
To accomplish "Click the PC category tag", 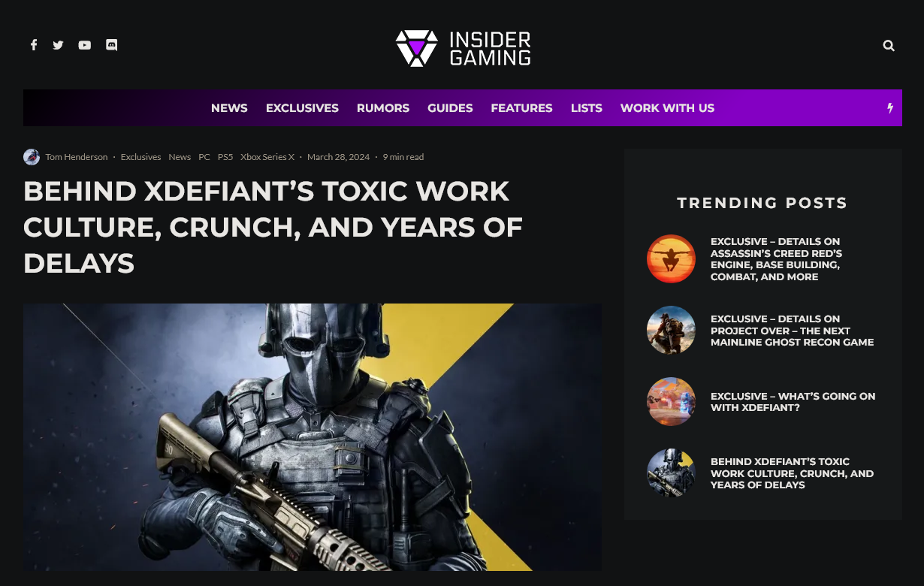I will [x=204, y=157].
